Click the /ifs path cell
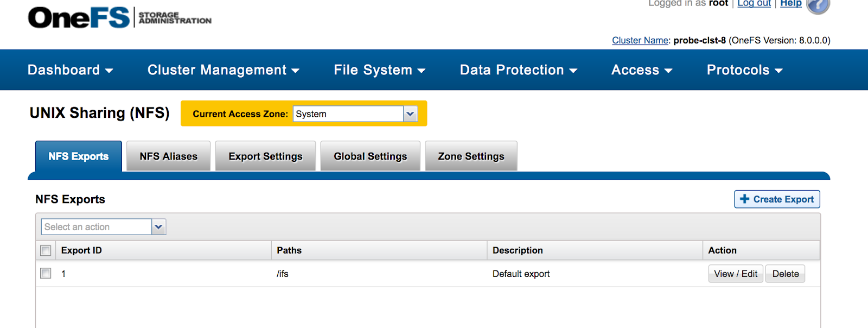 point(283,274)
